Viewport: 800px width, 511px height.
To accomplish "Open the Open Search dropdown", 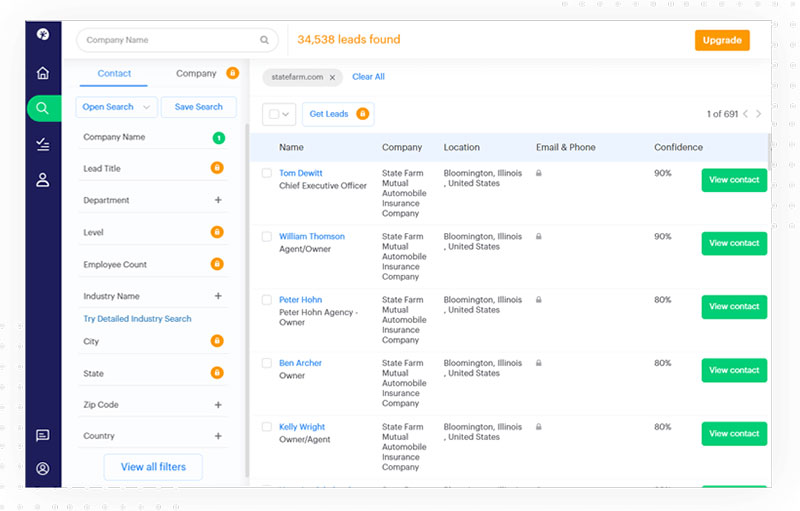I will (116, 107).
